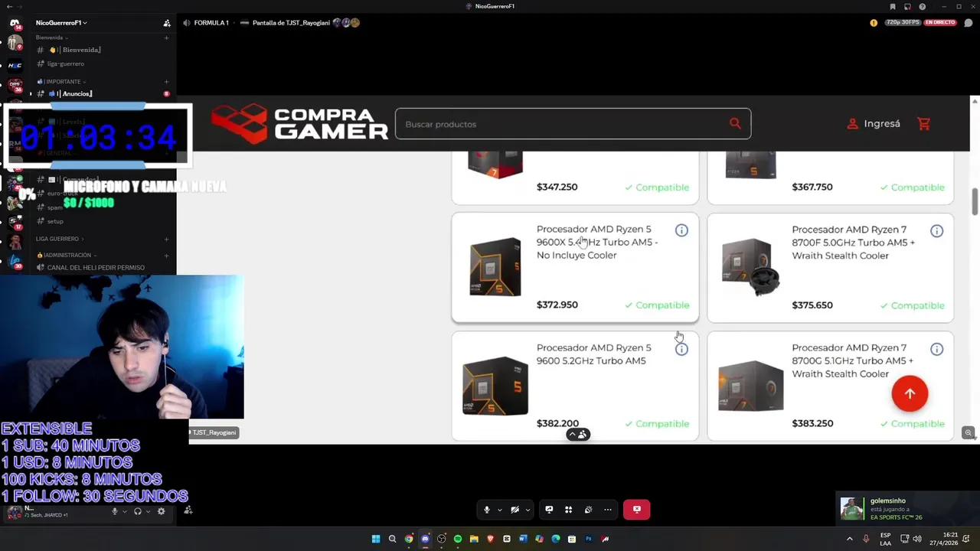The image size is (980, 551).
Task: Open OBS Studio from the taskbar
Action: 442,539
